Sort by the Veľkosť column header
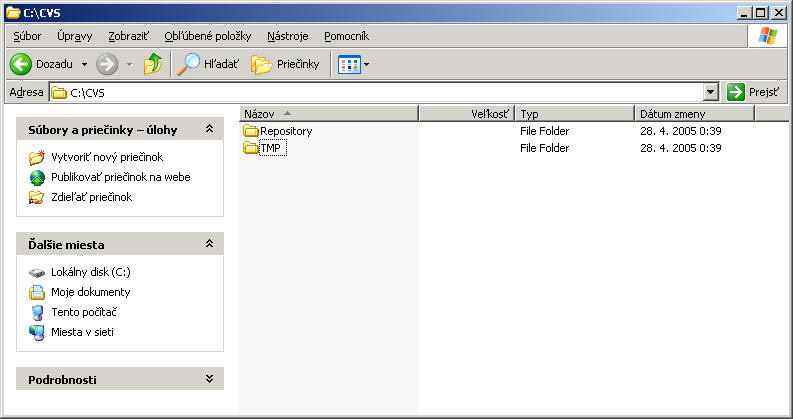This screenshot has width=793, height=419. tap(467, 114)
